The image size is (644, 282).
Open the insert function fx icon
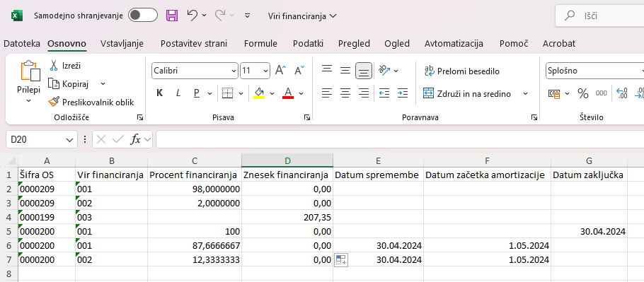coord(136,139)
